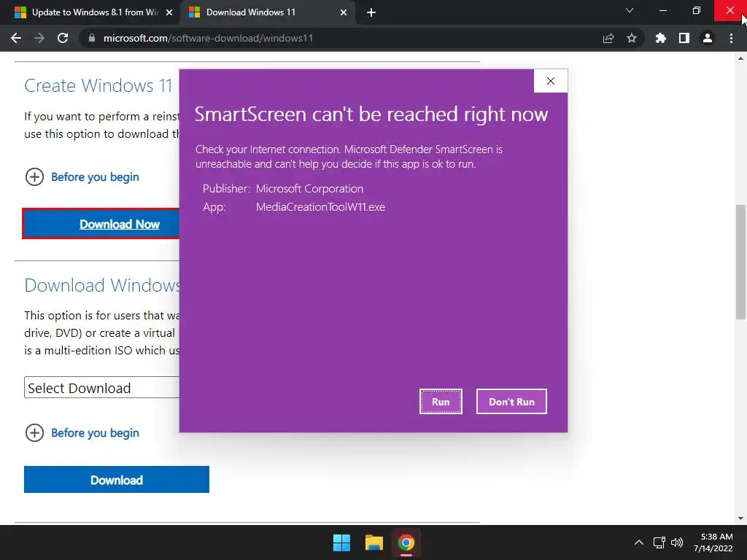Click the scrollbar down arrow
747x560 pixels.
point(740,518)
